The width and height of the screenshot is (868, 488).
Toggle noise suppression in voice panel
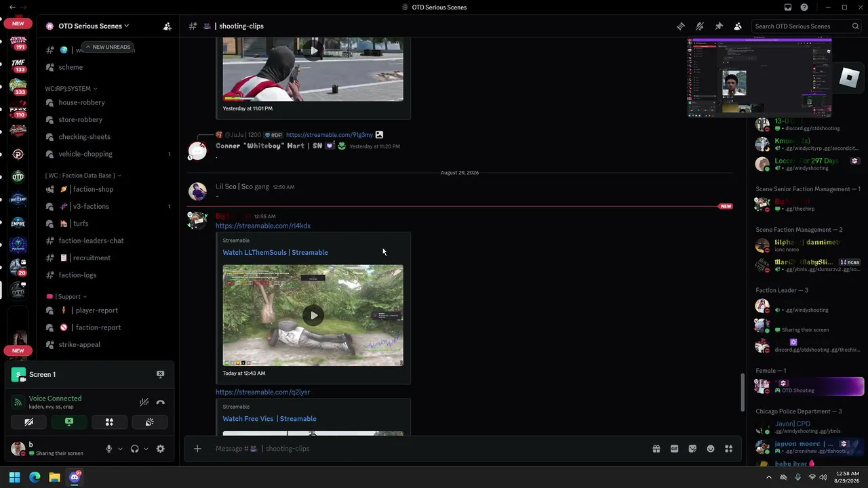coord(144,402)
